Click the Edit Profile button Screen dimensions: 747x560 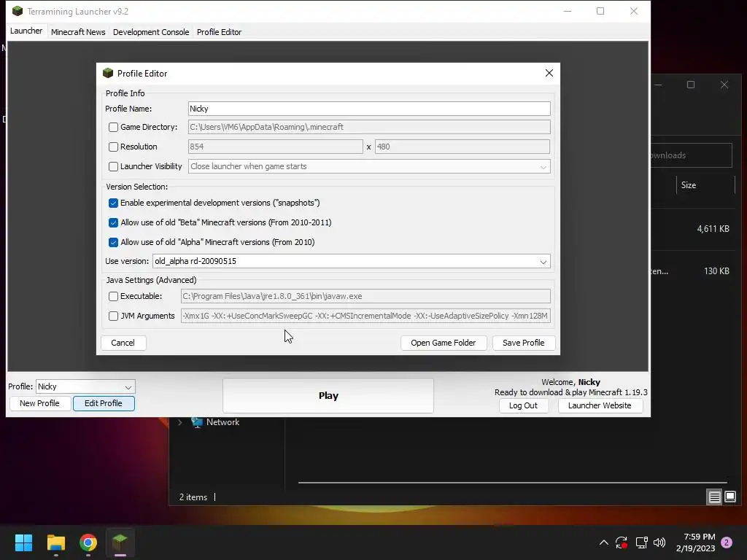104,403
